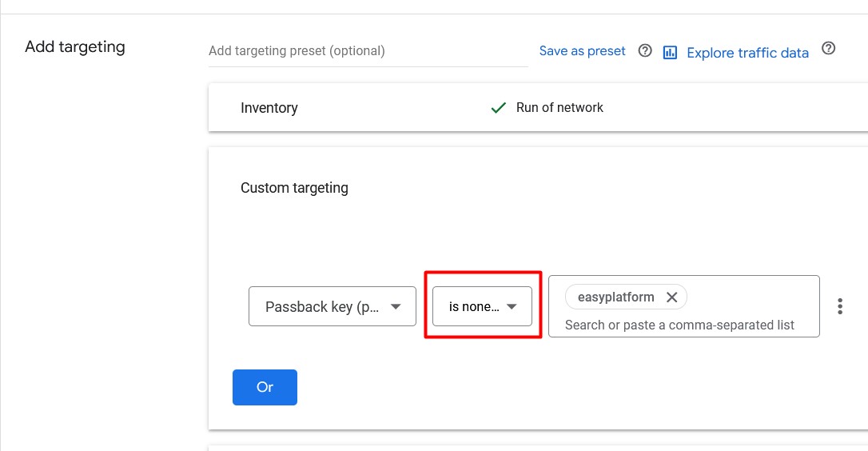Select the easyplatform value chip
This screenshot has height=451, width=868.
point(615,297)
